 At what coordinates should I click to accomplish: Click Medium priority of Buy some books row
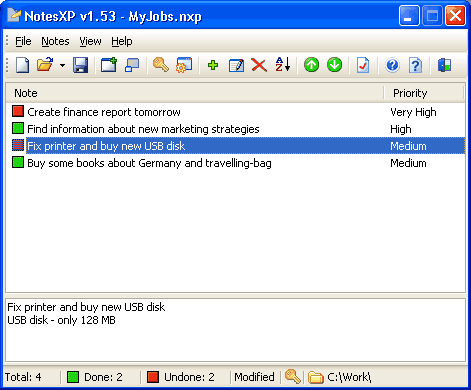[x=408, y=163]
